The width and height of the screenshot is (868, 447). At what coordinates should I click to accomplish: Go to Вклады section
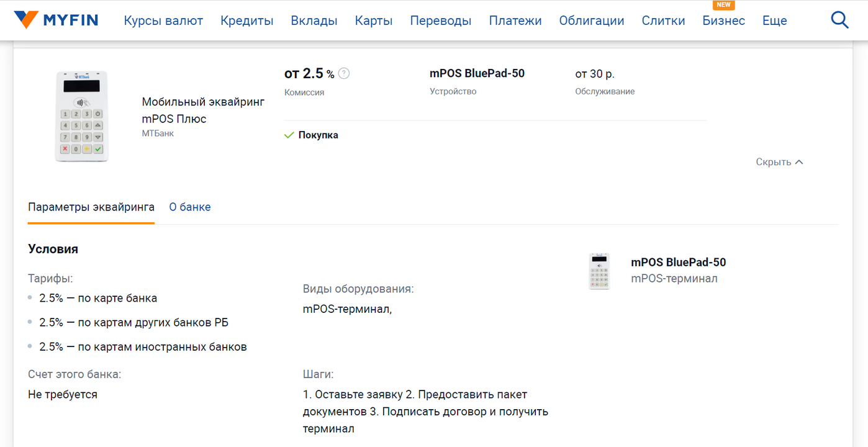tap(314, 20)
